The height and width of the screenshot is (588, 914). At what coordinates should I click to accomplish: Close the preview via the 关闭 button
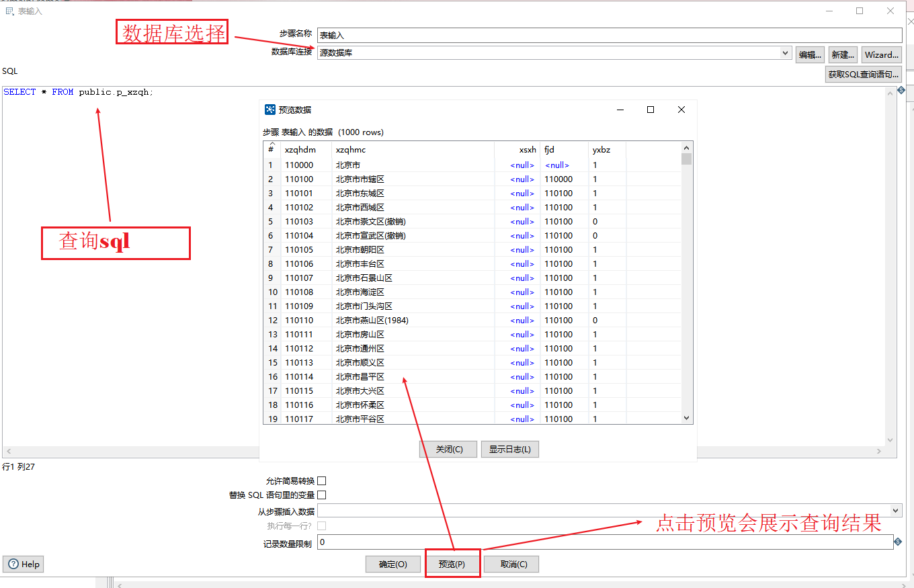[448, 449]
